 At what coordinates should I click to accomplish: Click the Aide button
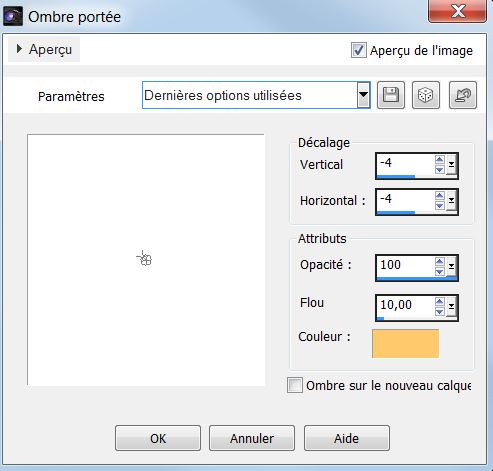pos(347,438)
